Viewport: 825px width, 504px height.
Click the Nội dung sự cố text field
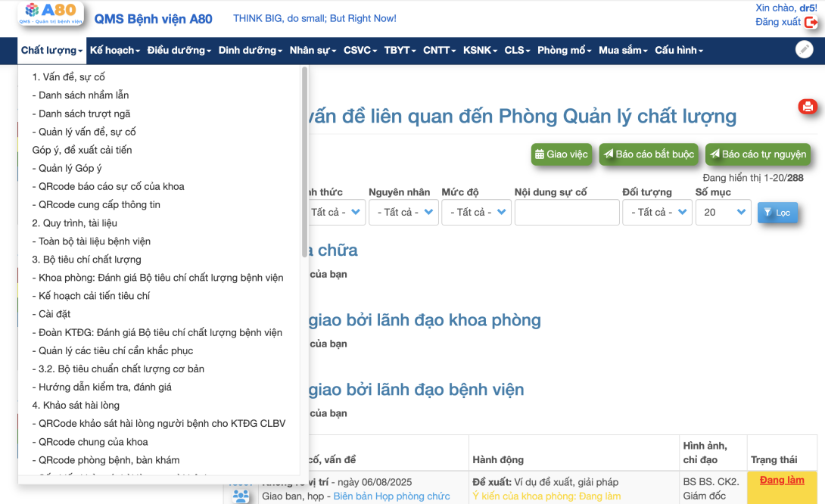(566, 213)
